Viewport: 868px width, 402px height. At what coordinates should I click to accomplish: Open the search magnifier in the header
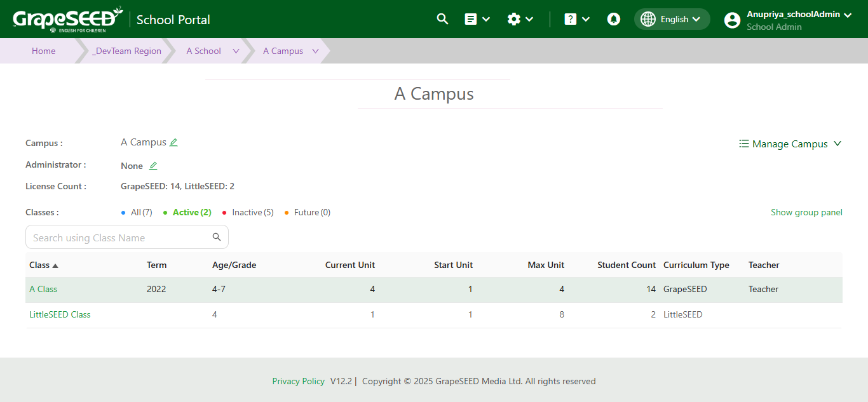443,19
